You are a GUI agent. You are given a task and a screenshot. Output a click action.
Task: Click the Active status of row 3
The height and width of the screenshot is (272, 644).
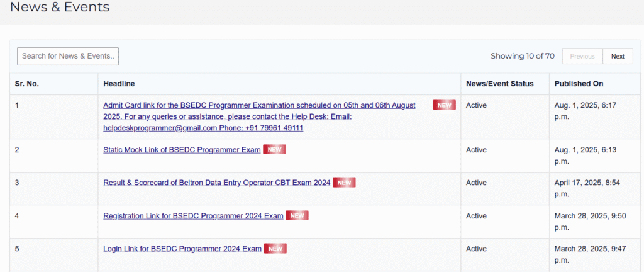[476, 183]
